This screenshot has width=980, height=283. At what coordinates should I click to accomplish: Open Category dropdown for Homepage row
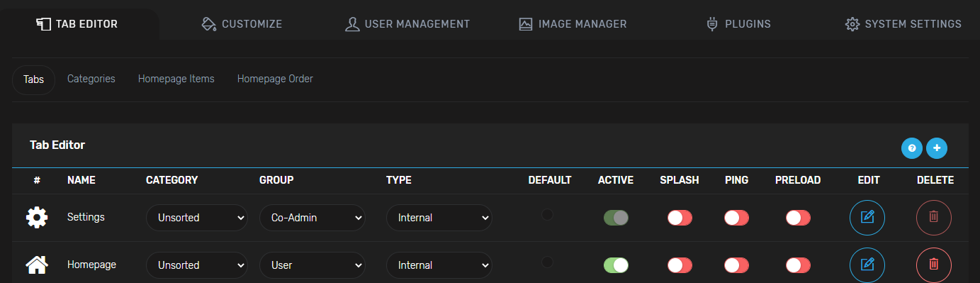pyautogui.click(x=197, y=265)
